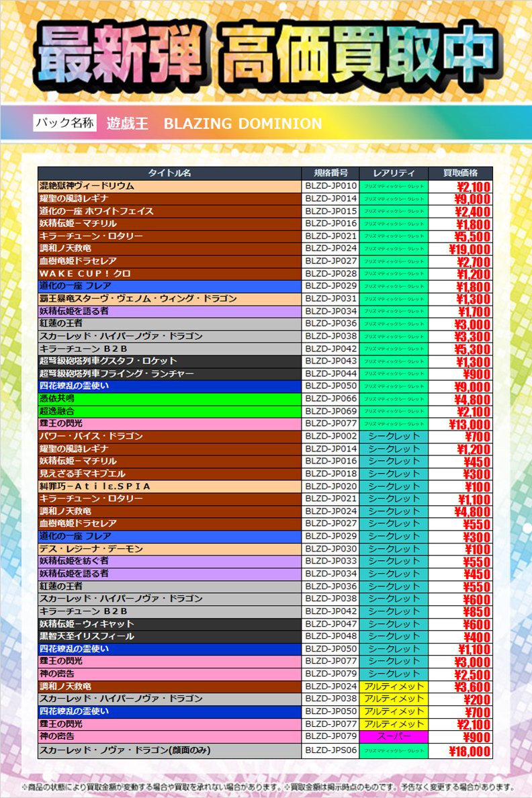This screenshot has height=798, width=532.
Task: Select code BLZD-JP015
Action: tap(331, 211)
